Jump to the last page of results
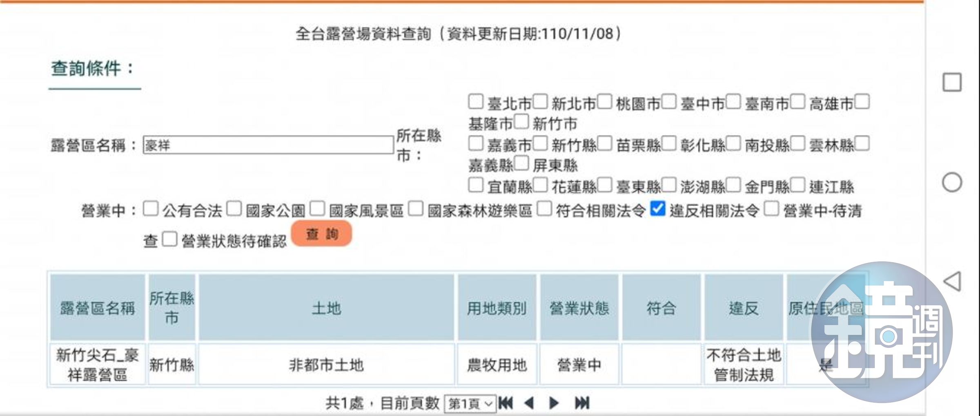This screenshot has height=416, width=980. [x=582, y=403]
